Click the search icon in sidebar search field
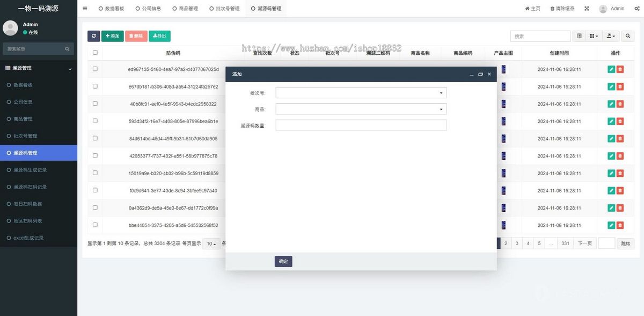Viewport: 644px width, 316px height. pos(67,48)
